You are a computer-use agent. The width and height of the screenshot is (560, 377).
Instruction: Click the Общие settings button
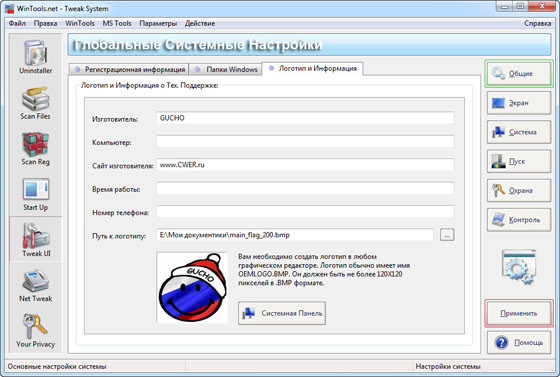pos(519,74)
